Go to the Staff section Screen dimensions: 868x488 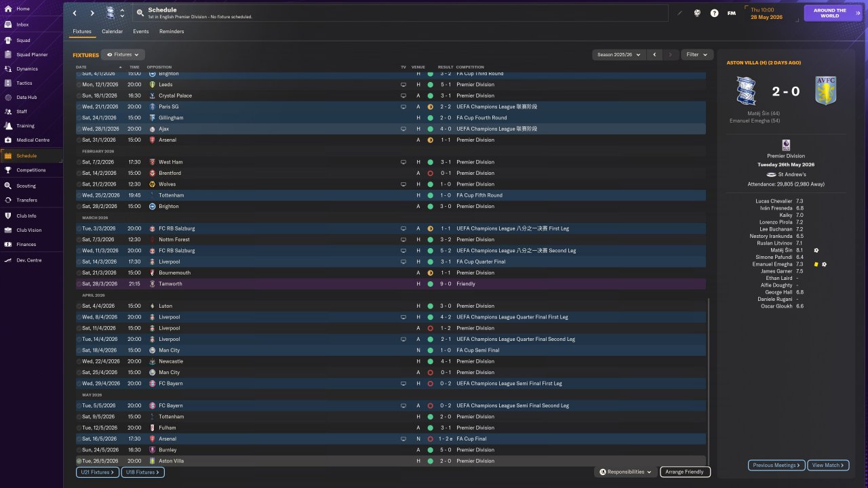click(x=31, y=111)
